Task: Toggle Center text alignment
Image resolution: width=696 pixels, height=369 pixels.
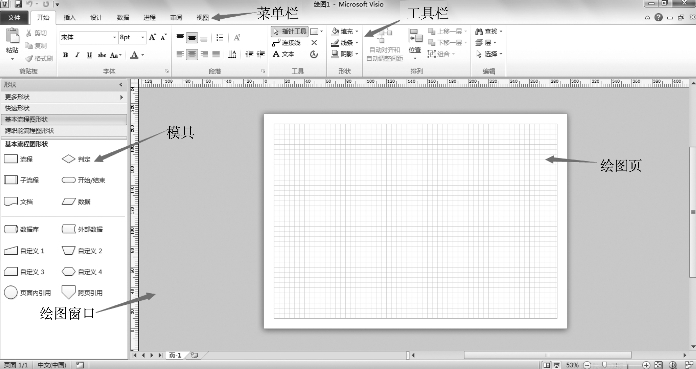Action: [192, 54]
